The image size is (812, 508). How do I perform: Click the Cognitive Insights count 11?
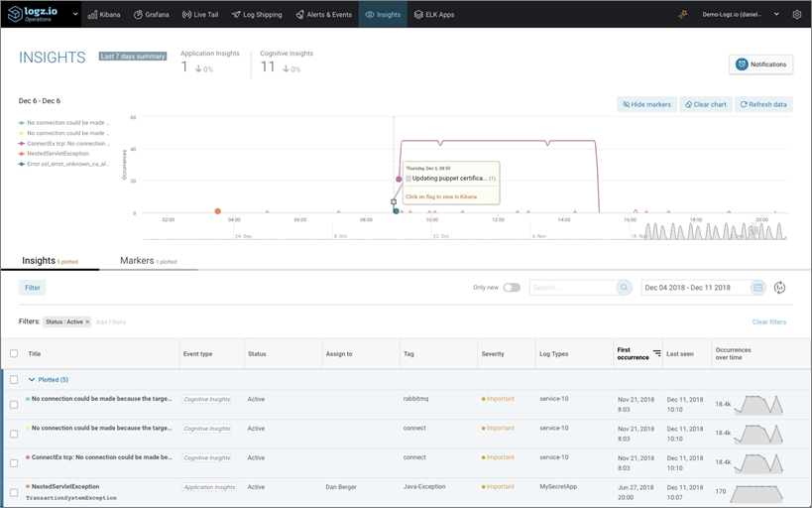coord(268,66)
